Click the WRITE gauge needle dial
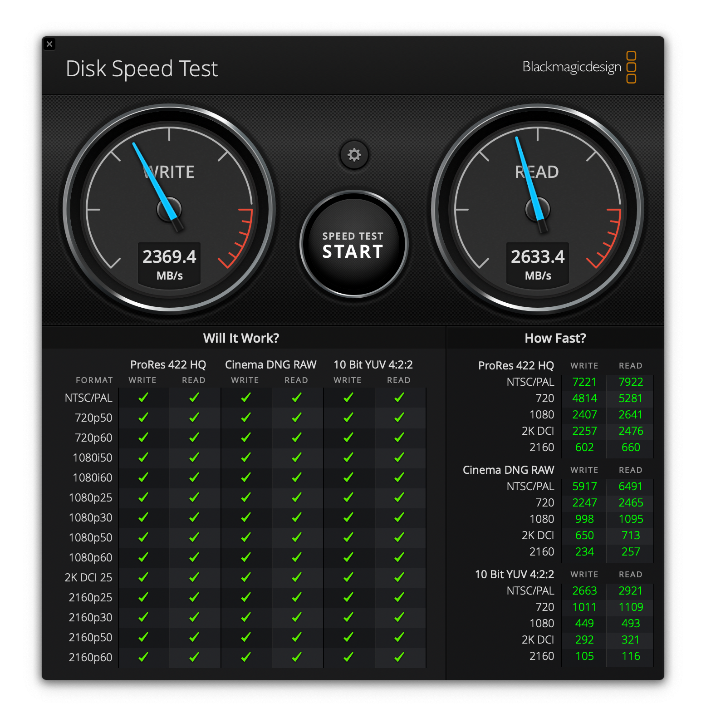Image resolution: width=706 pixels, height=728 pixels. point(169,209)
